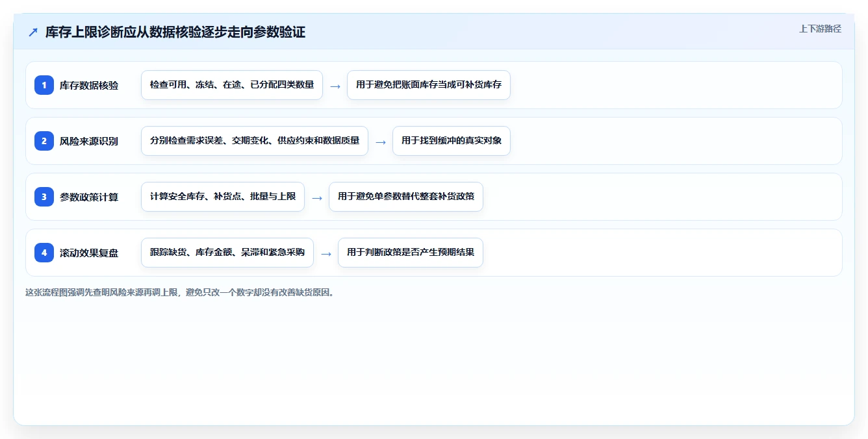This screenshot has height=439, width=868.
Task: Click box 检查可用、冻结、在途、已分配四类数量
Action: click(232, 85)
